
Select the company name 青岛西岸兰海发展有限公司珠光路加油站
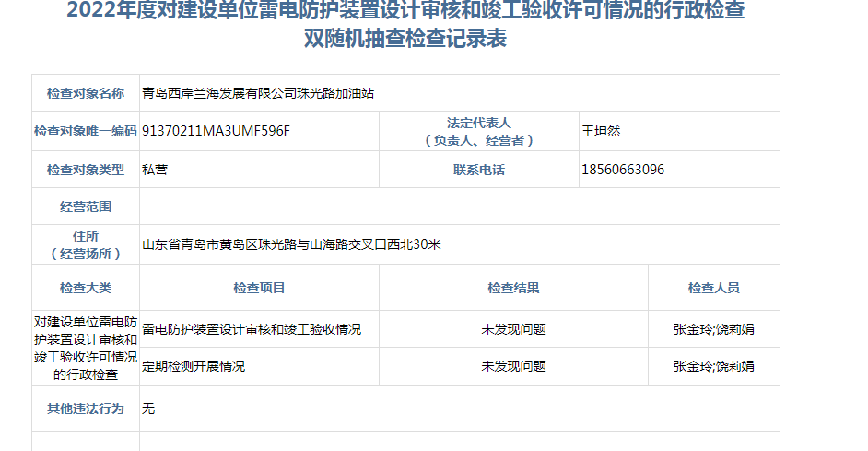tap(258, 94)
